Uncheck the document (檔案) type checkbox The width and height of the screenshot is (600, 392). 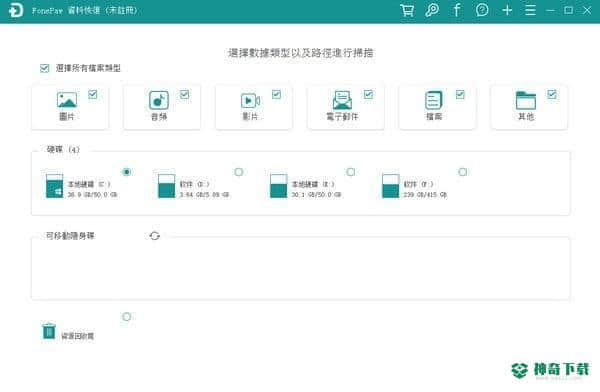[460, 94]
